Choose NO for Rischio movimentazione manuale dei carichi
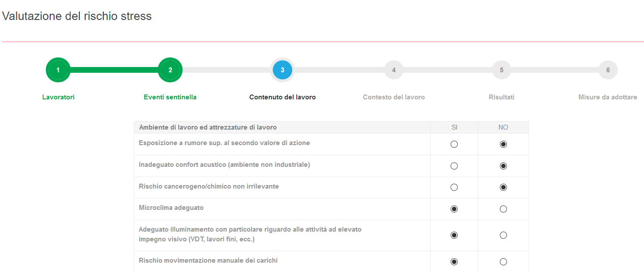 [x=503, y=262]
